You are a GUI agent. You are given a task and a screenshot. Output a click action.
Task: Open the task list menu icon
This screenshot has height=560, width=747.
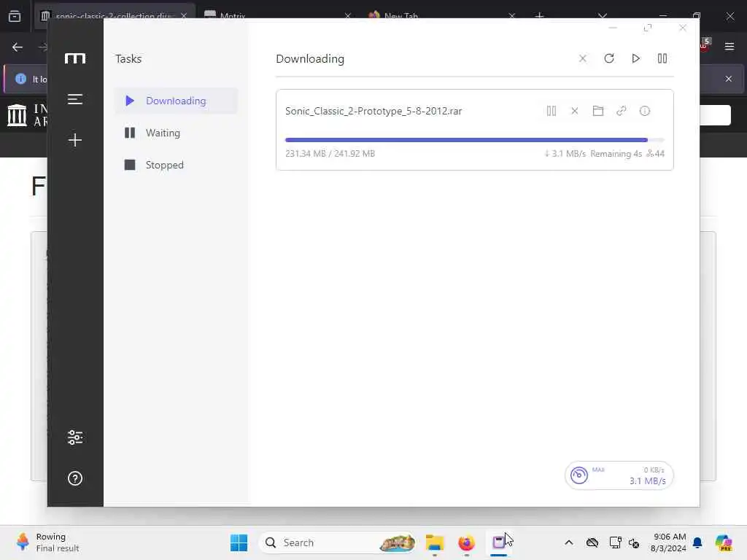coord(75,99)
